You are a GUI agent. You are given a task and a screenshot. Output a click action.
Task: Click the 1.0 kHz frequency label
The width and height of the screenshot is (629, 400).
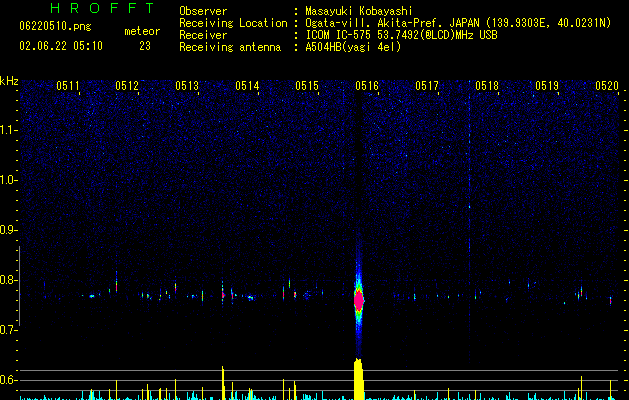click(x=8, y=180)
